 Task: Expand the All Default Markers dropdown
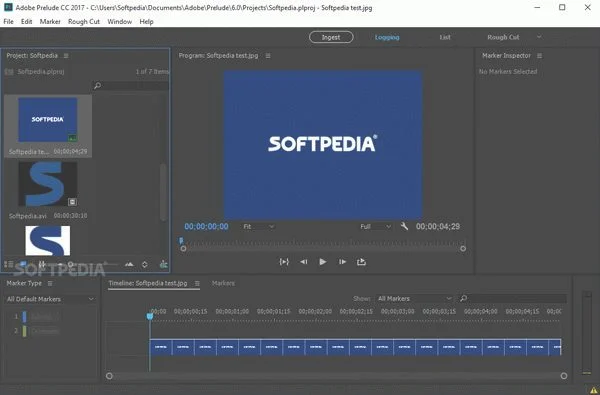[50, 299]
